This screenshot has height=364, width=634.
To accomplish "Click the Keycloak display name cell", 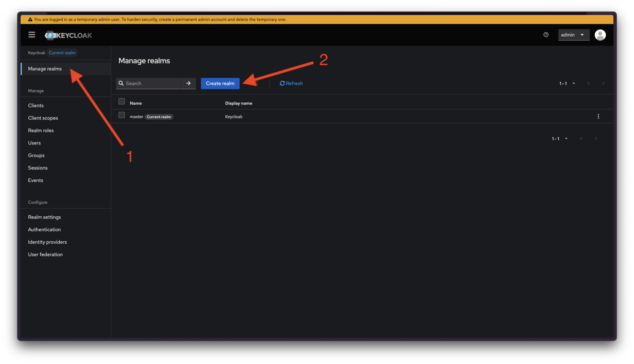I will [234, 117].
